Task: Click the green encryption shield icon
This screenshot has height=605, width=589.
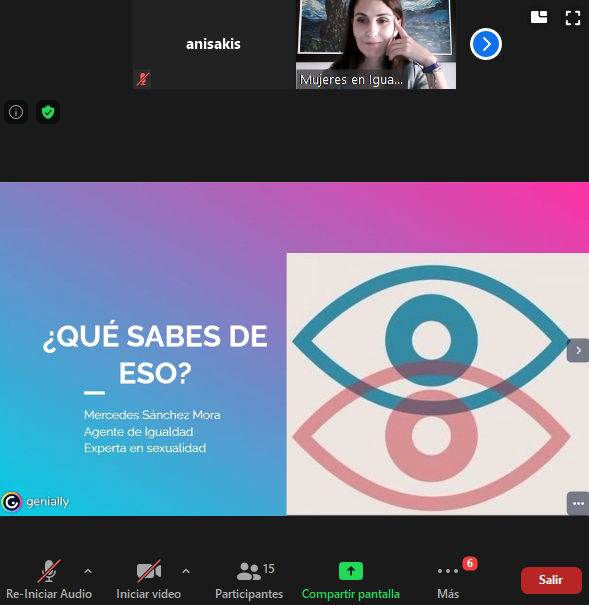Action: click(x=48, y=112)
